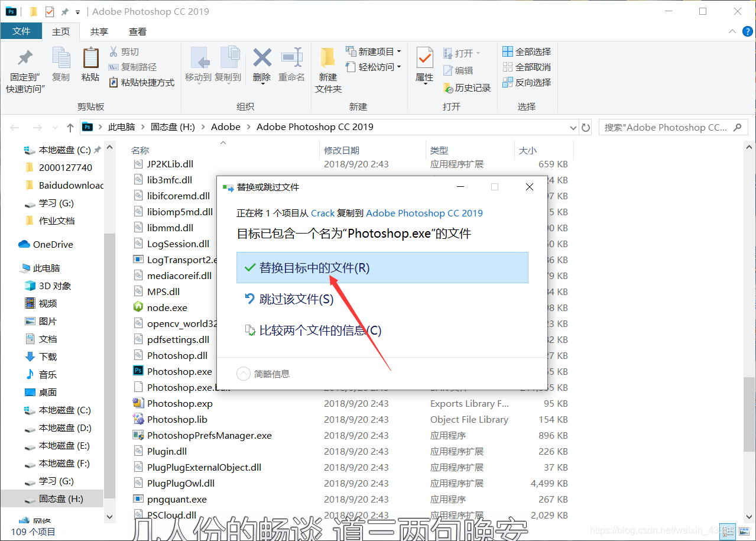Switch to the View tab
756x541 pixels.
(x=138, y=31)
